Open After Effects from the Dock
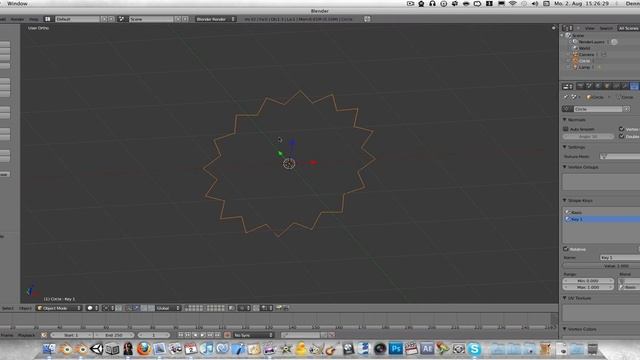The width and height of the screenshot is (640, 360). click(427, 349)
